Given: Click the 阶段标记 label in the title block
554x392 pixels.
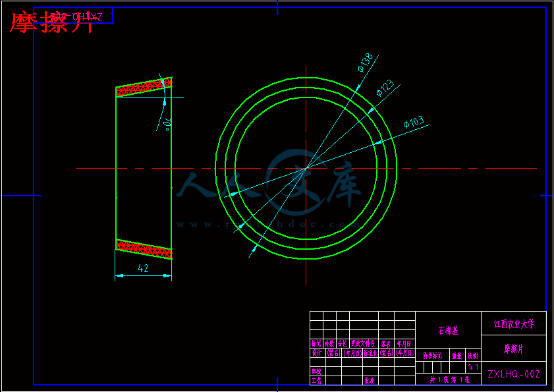Looking at the screenshot, I should [x=432, y=355].
